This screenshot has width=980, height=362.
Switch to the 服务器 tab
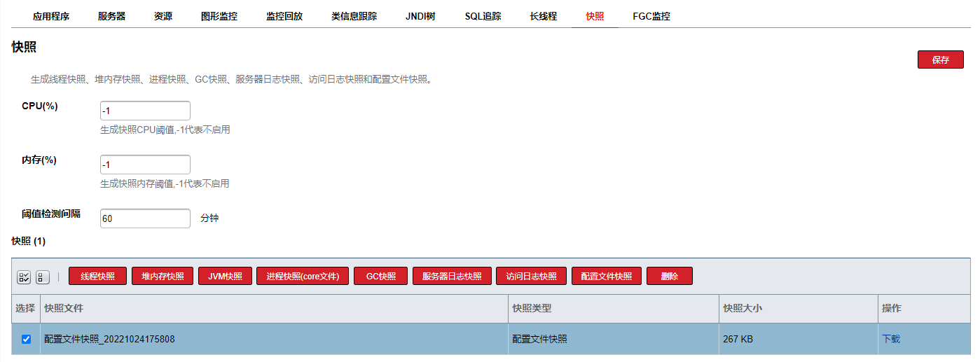(x=111, y=16)
